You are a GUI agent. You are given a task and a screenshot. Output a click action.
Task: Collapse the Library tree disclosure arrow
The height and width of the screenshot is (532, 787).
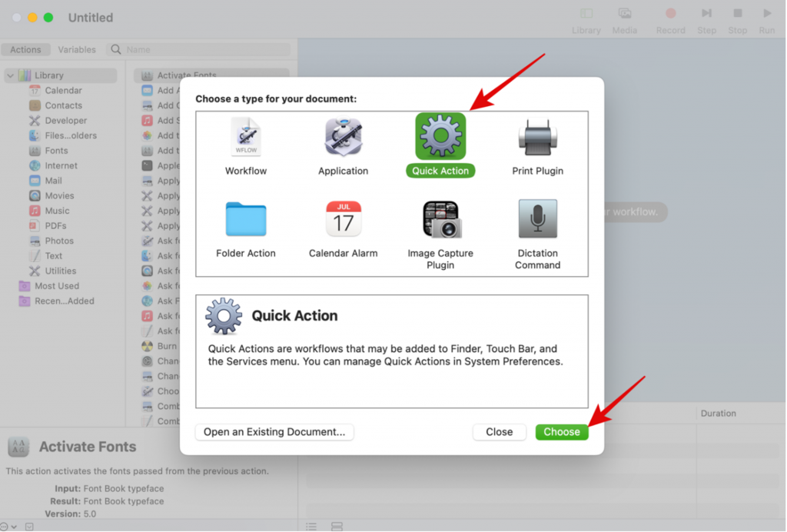[10, 75]
